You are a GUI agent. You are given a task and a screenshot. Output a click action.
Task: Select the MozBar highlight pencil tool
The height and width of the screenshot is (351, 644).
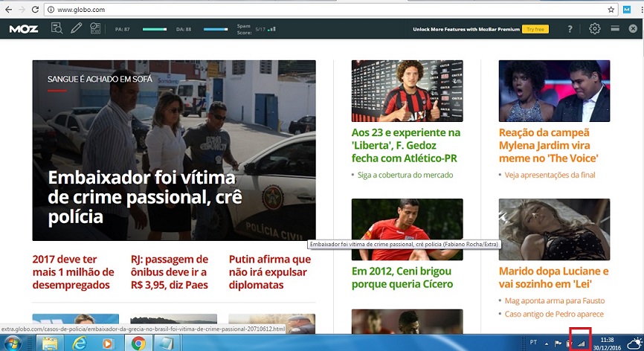(76, 28)
